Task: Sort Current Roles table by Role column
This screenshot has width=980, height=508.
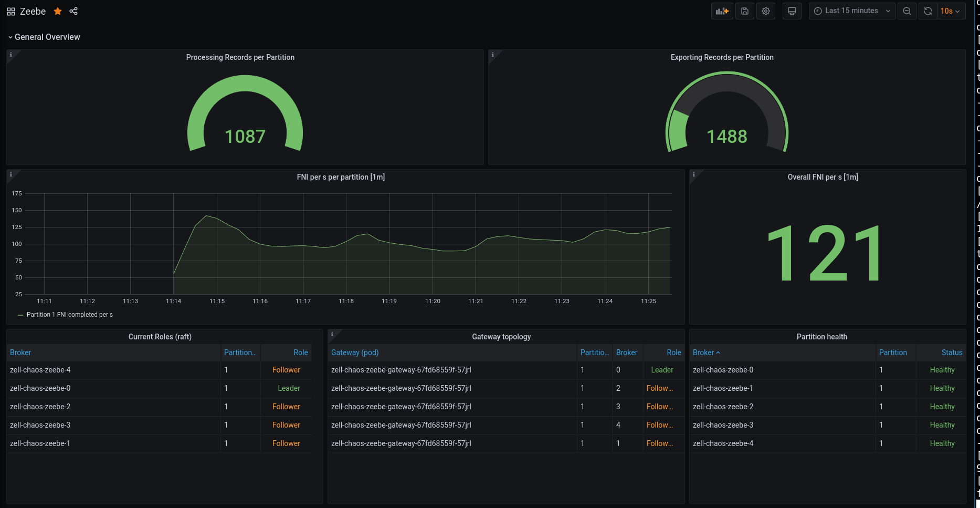Action: 301,353
